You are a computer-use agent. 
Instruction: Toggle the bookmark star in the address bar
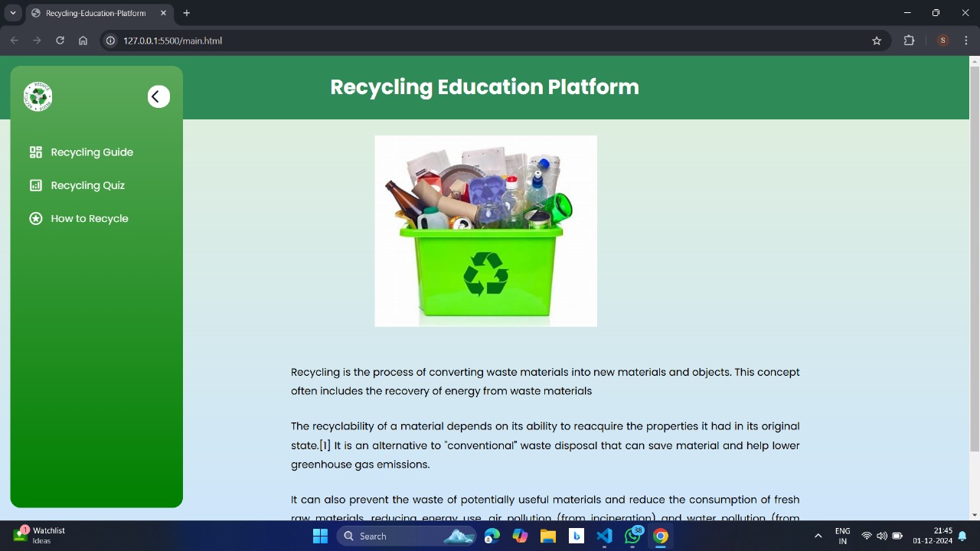(x=876, y=41)
